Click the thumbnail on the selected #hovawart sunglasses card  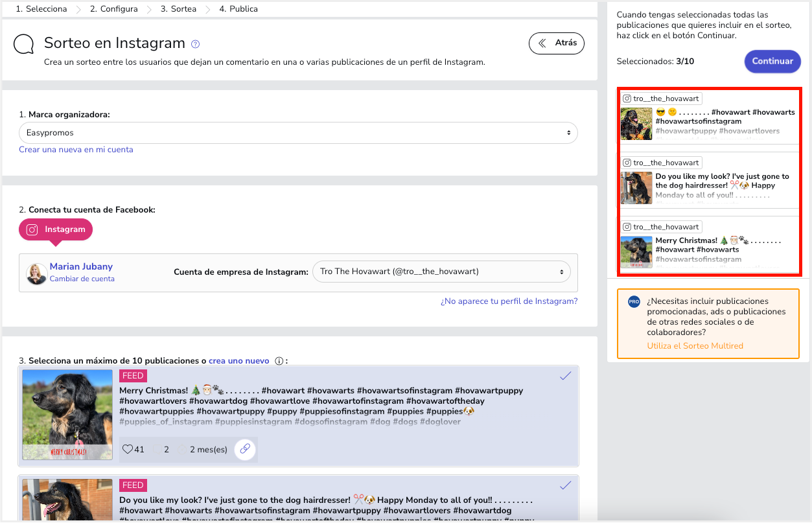636,124
